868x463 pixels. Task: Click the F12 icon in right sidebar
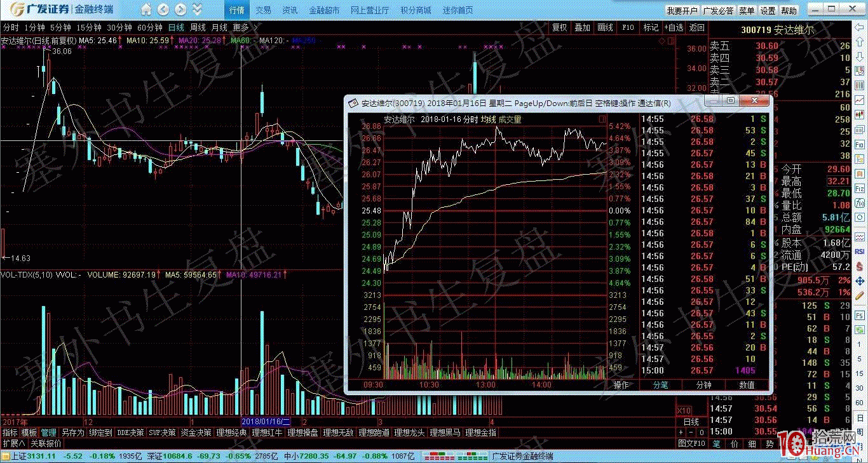pos(859,189)
